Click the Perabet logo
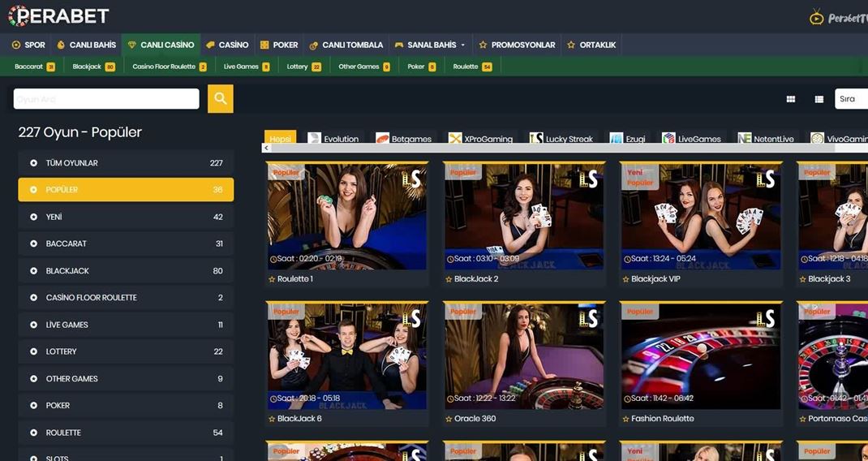The height and width of the screenshot is (461, 868). pos(58,15)
